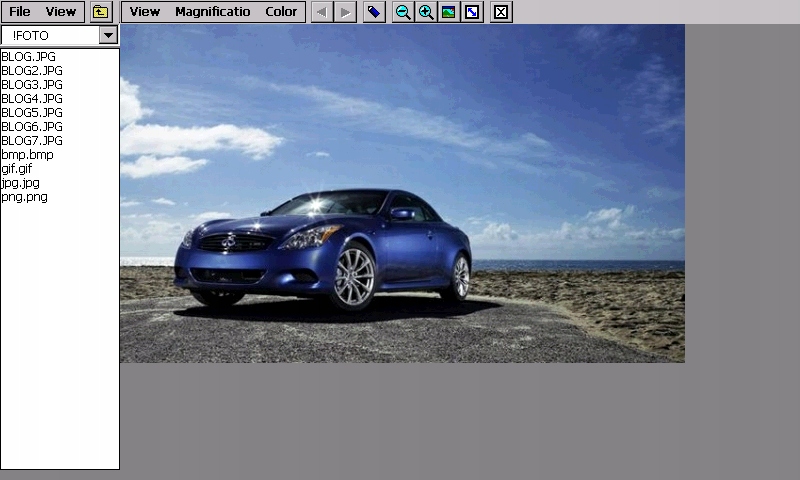The height and width of the screenshot is (480, 800).
Task: Go to previous image arrow
Action: (x=321, y=12)
